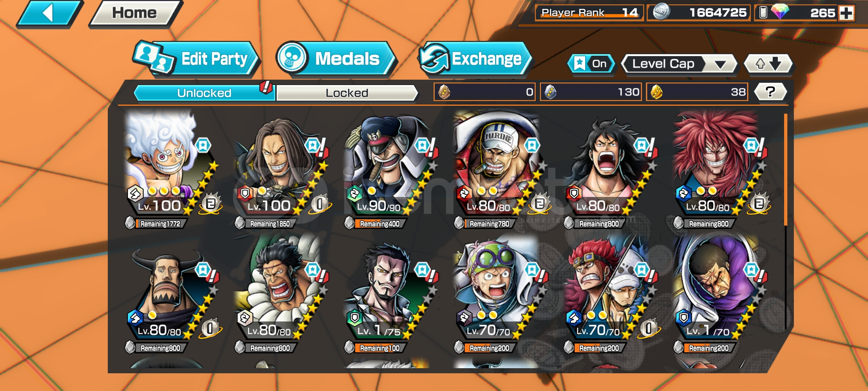Open the question mark help icon
Screen dimensions: 868x391
coord(770,92)
